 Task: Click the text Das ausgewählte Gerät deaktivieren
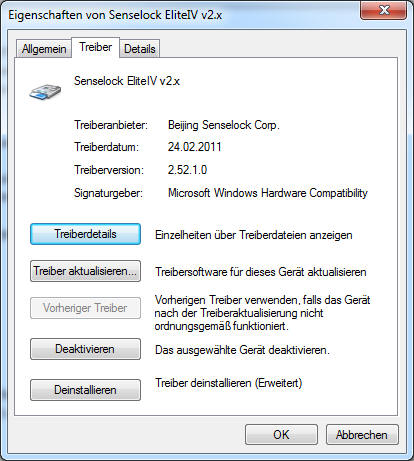click(x=242, y=350)
